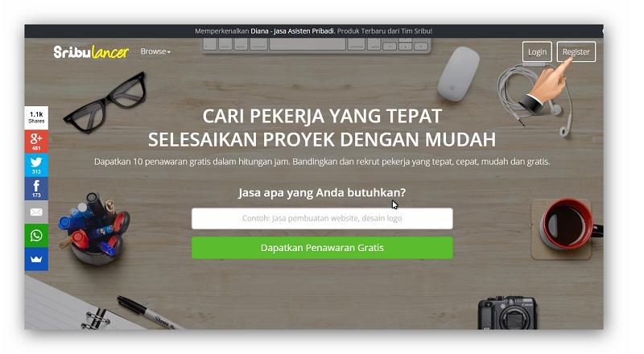Click the subtitle about 10 penawaran gratis
644x354 pixels.
click(x=322, y=162)
